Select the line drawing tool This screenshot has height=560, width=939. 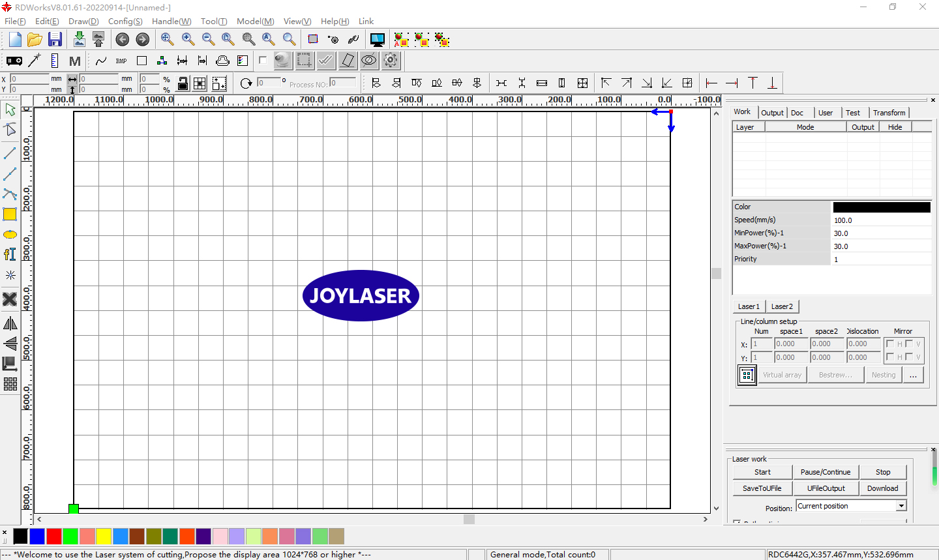pos(10,153)
